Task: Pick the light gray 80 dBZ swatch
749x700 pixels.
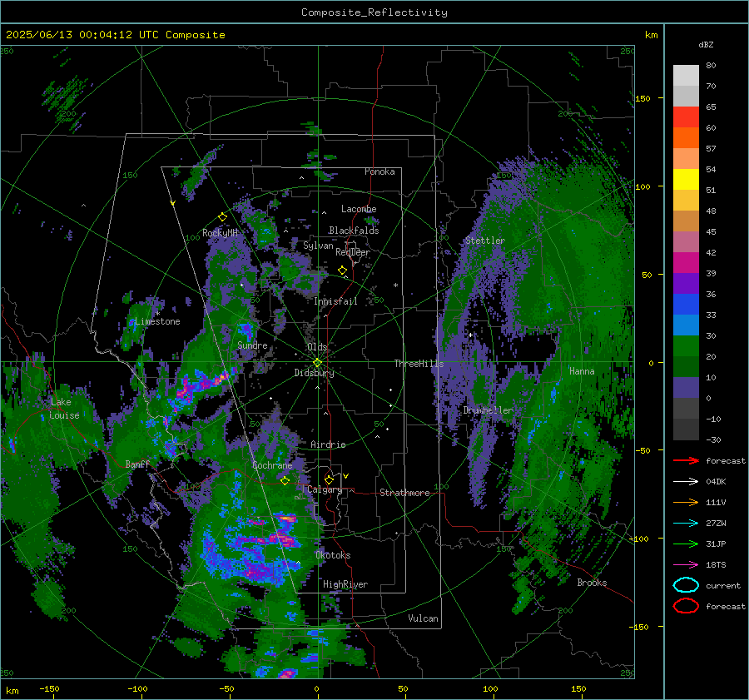Action: point(686,76)
